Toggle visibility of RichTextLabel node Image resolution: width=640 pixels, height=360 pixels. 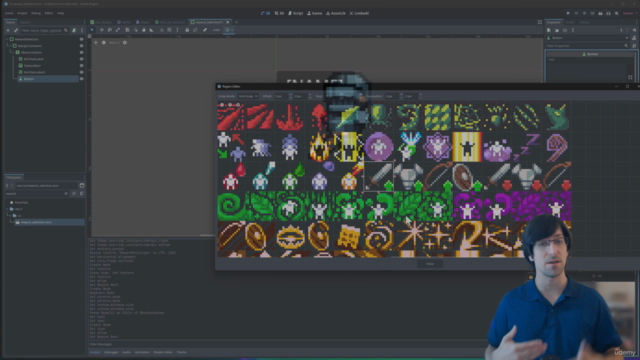tap(82, 59)
